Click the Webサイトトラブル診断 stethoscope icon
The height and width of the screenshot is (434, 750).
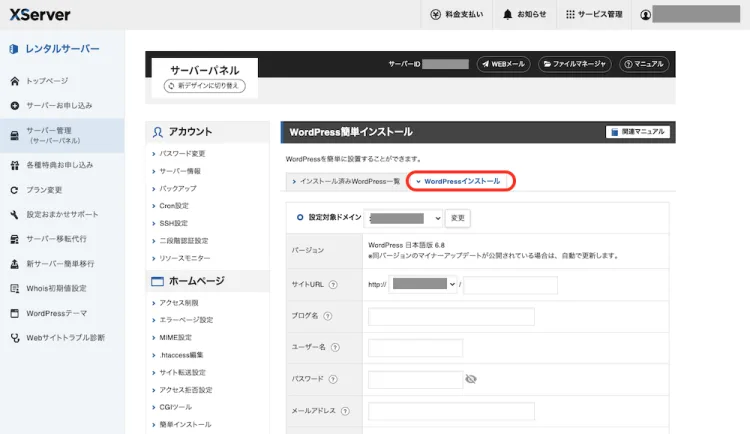tap(15, 338)
